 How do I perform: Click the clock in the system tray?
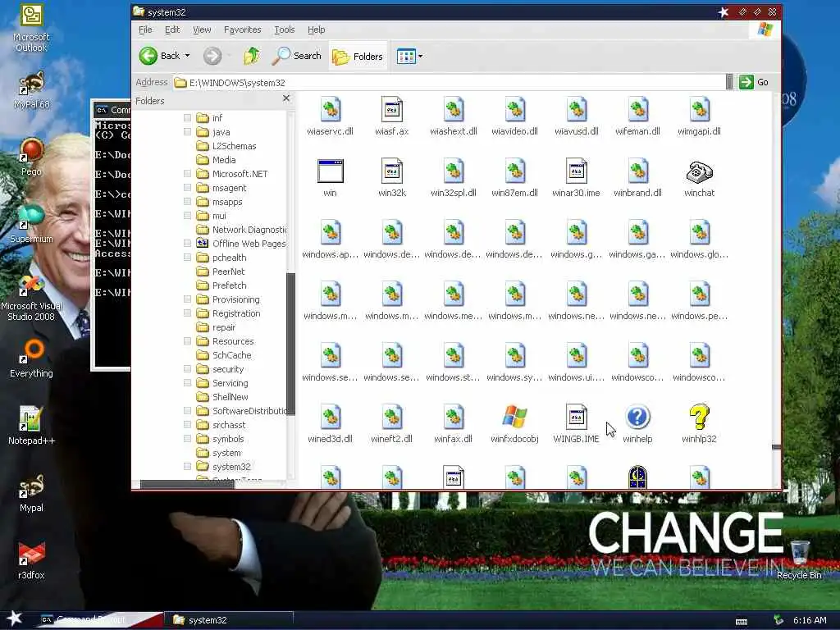coord(810,620)
